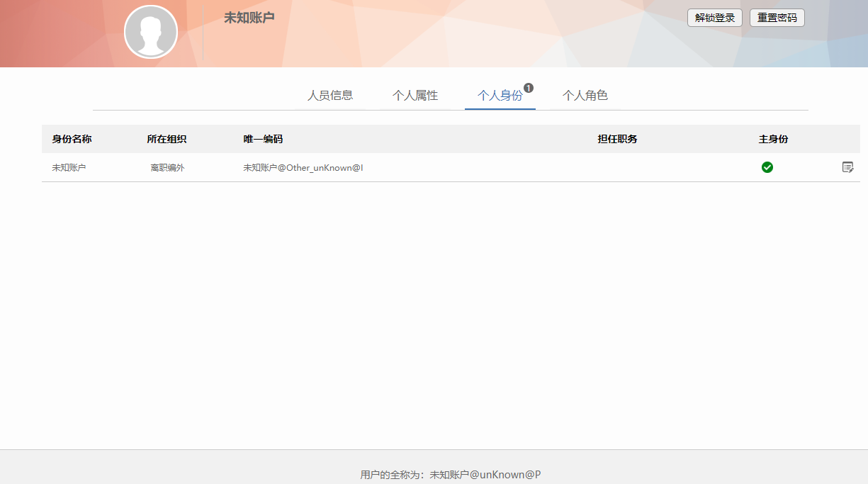Viewport: 868px width, 484px height.
Task: Click the green 主身份 checkmark icon
Action: click(767, 168)
